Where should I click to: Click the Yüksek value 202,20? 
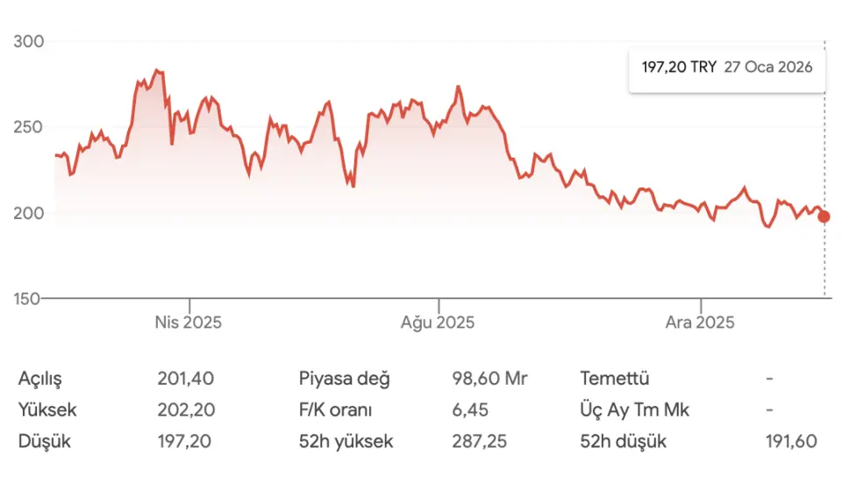[x=186, y=409]
